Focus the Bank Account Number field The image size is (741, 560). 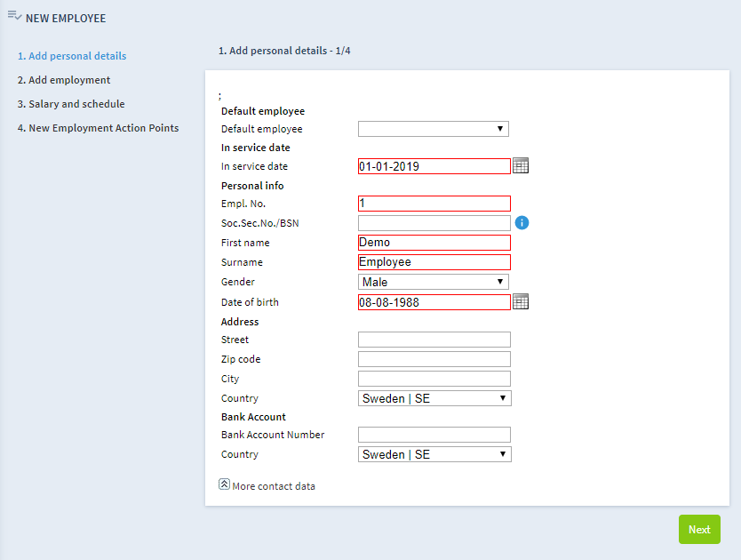tap(434, 435)
